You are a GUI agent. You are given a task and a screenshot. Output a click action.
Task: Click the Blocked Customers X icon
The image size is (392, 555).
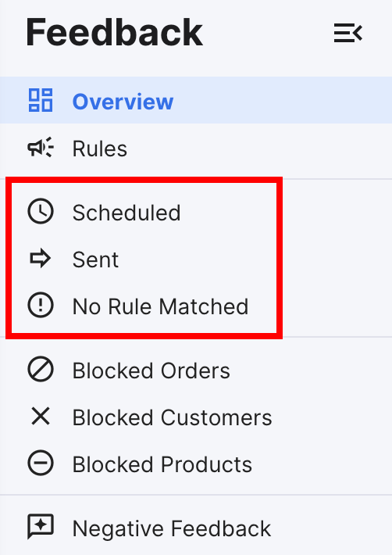(x=41, y=416)
